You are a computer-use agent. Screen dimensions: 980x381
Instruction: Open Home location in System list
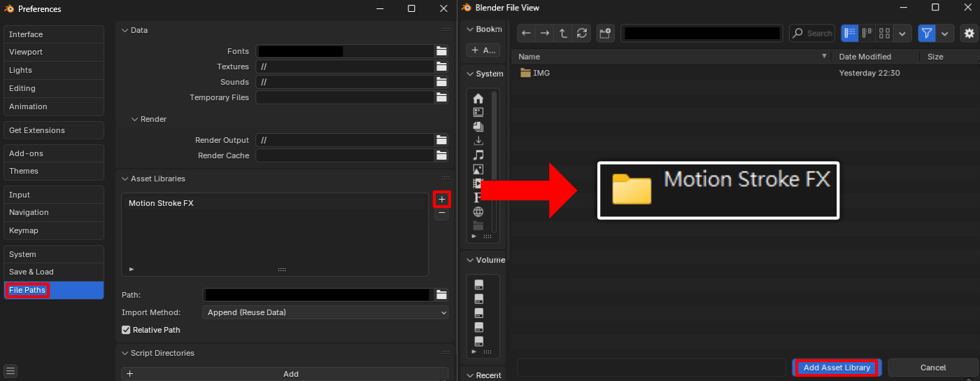click(x=478, y=98)
